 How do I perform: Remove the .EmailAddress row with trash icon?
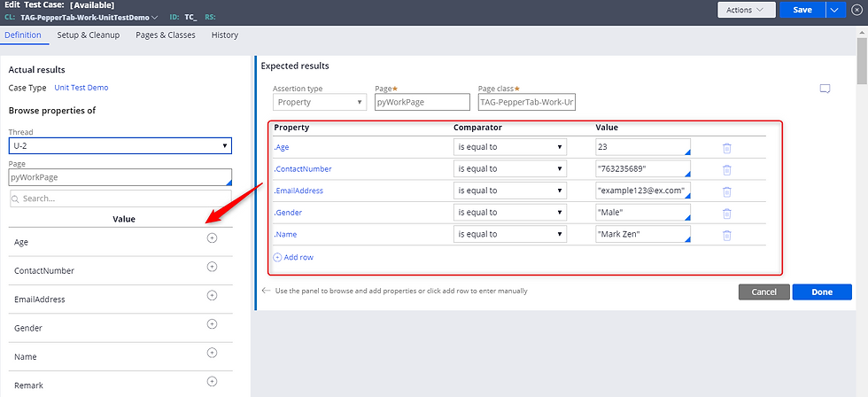[727, 191]
